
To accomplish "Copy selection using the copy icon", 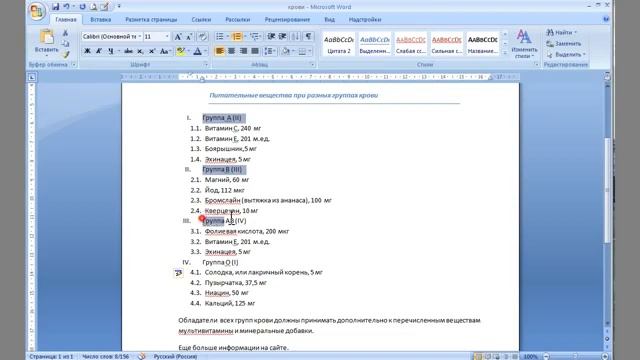I will pos(65,44).
